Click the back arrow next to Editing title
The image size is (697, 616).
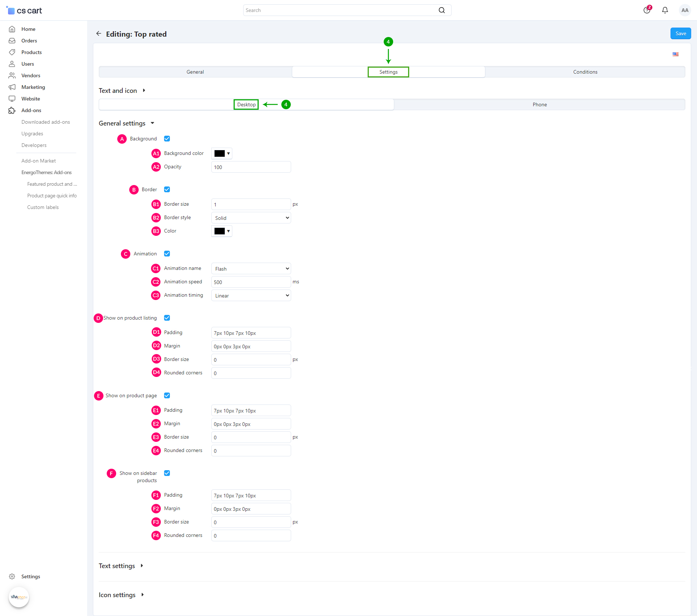(x=98, y=34)
